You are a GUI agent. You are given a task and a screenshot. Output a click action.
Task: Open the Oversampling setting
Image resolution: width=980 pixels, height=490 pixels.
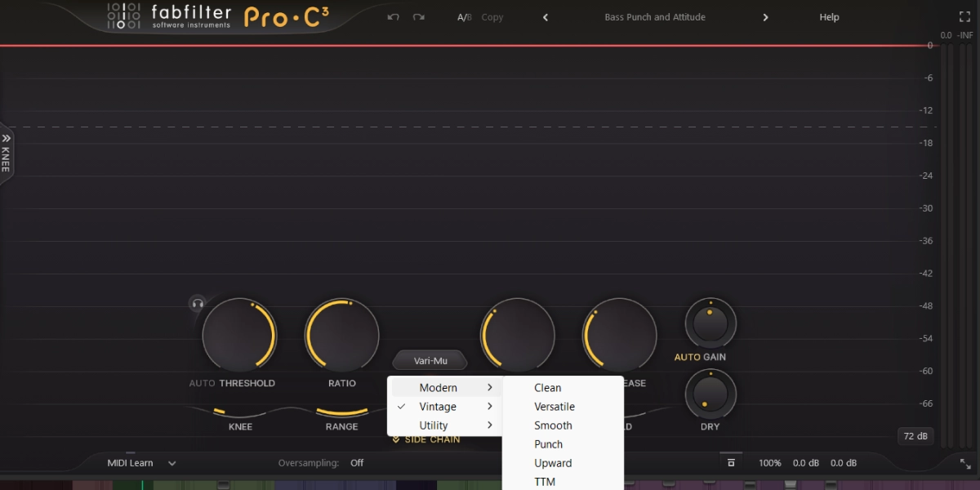click(357, 462)
